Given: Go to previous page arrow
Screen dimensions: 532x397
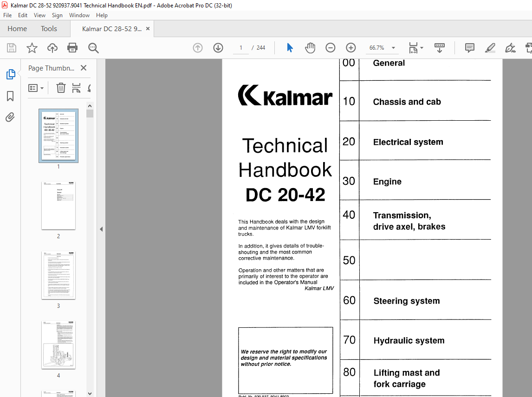Looking at the screenshot, I should 198,48.
